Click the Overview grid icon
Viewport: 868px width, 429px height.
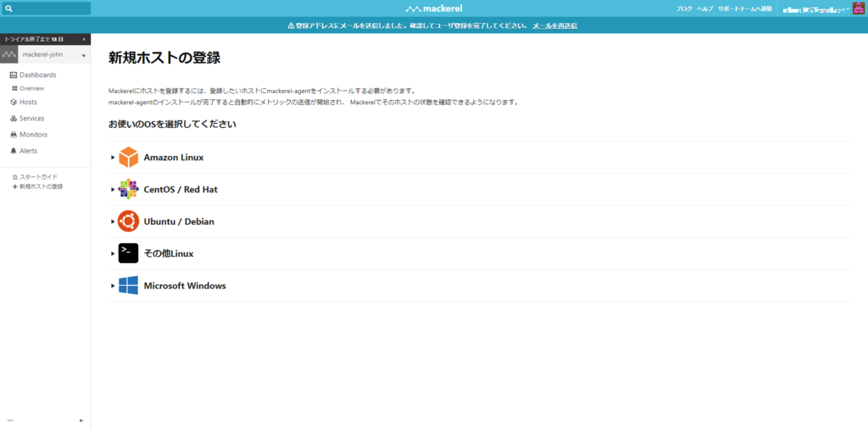15,88
